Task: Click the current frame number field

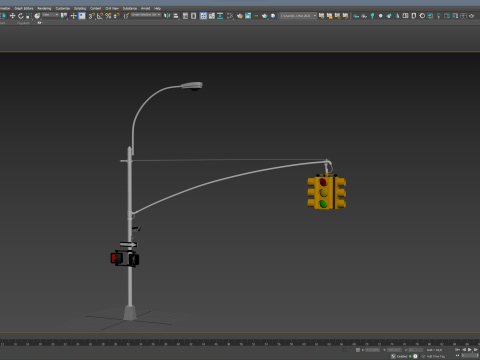Action: [471, 356]
